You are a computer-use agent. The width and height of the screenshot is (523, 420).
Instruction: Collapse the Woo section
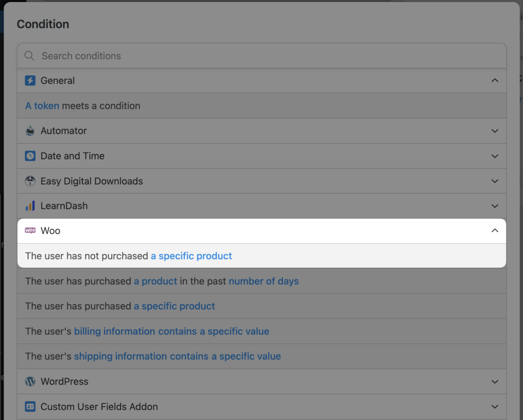coord(494,230)
